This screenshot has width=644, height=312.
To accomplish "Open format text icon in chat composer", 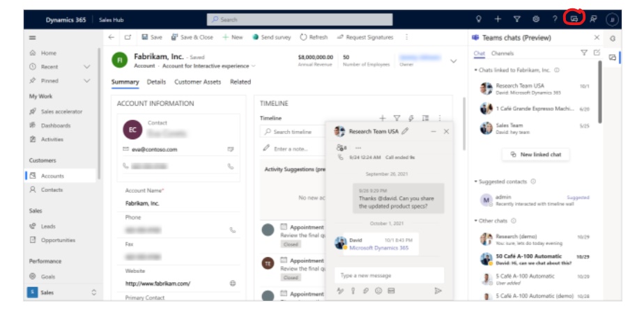I will [341, 290].
